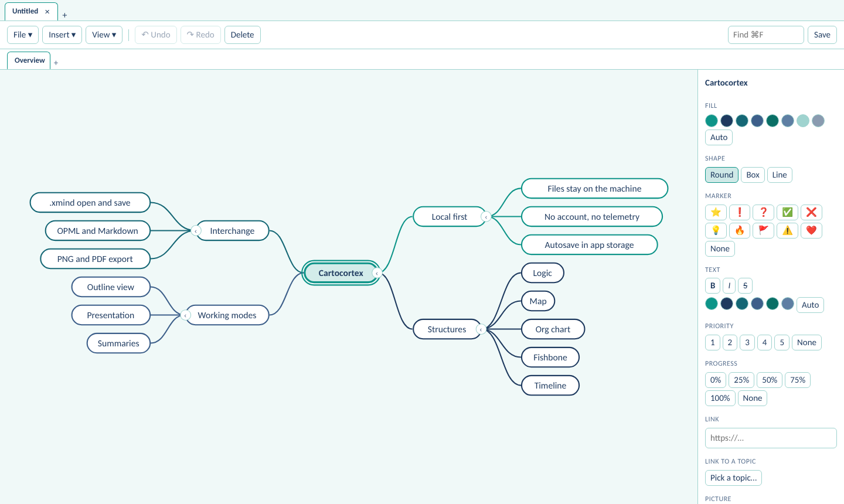This screenshot has width=844, height=504.
Task: Collapse the Cartocortex root node children
Action: tap(377, 273)
